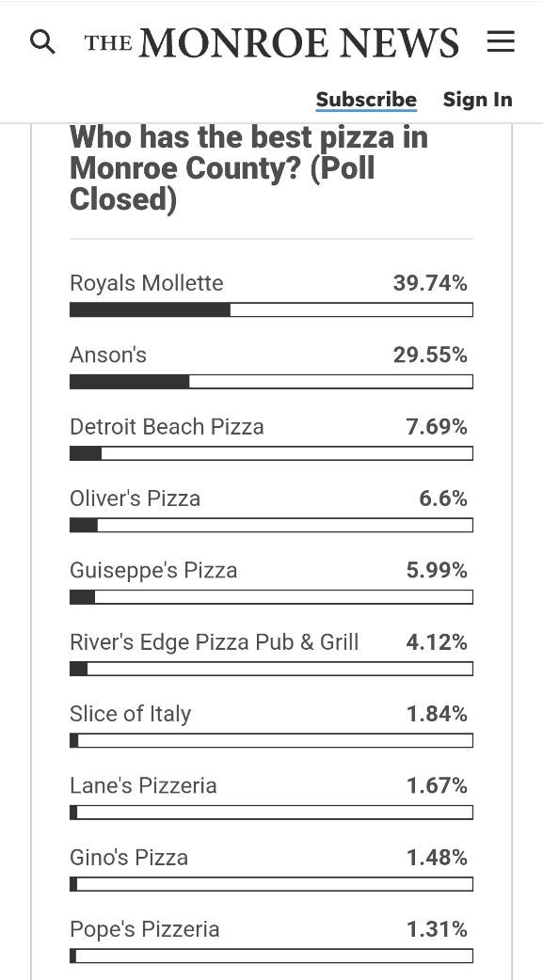The width and height of the screenshot is (543, 980).
Task: Select the Detroit Beach Pizza label
Action: (x=167, y=427)
